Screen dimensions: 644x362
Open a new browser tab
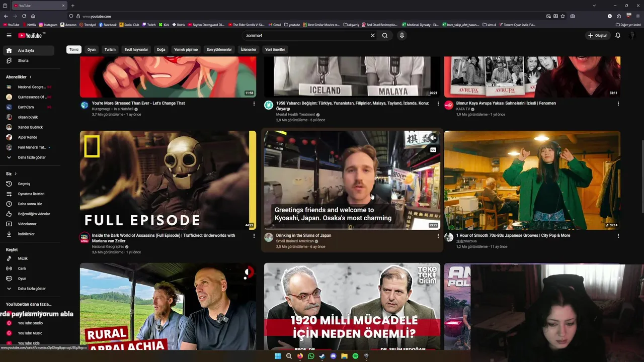[x=73, y=6]
